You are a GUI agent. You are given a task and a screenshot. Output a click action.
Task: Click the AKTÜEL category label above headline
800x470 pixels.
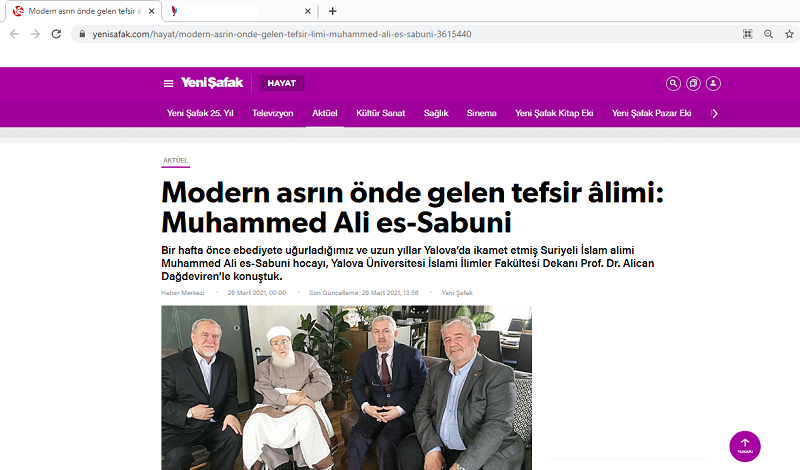click(176, 160)
